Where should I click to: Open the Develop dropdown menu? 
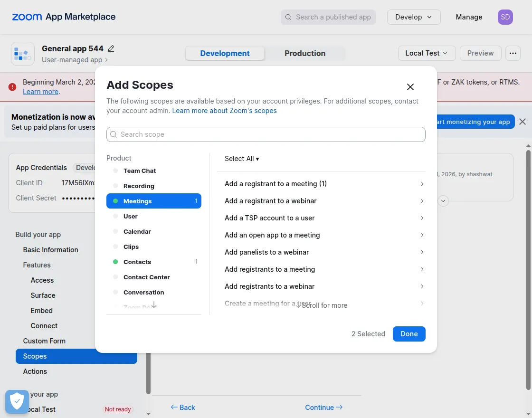414,17
